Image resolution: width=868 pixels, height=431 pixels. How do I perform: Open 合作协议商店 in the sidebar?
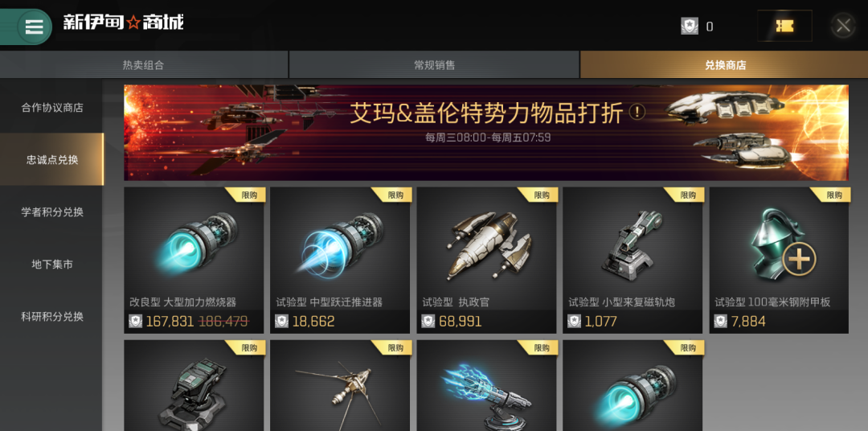coord(51,108)
